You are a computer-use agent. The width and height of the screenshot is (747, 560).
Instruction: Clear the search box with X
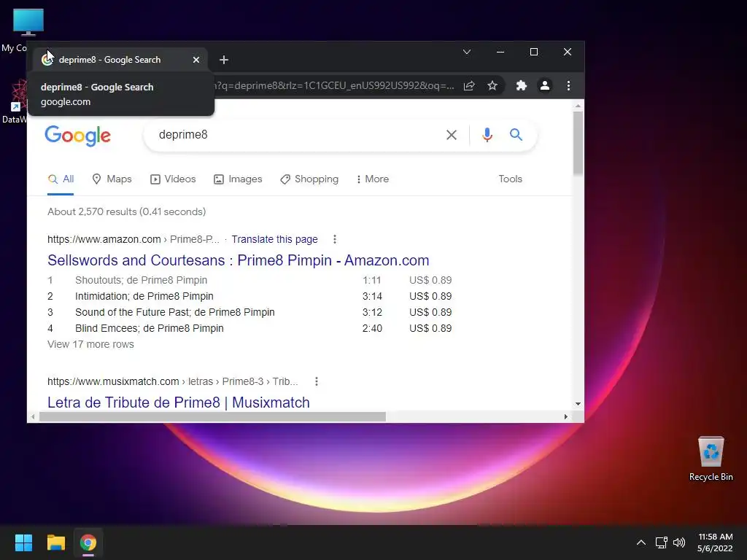(452, 135)
